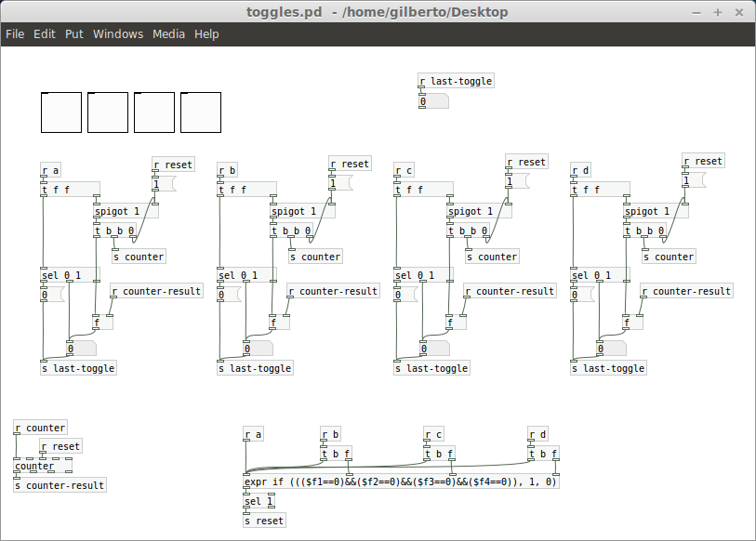
Task: Select the long 'expr if' object
Action: (x=401, y=482)
